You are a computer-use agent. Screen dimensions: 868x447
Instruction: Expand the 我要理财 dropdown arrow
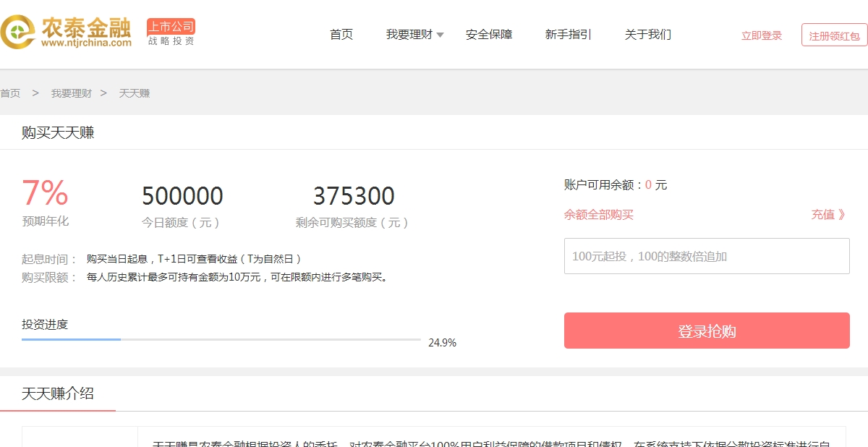[440, 35]
